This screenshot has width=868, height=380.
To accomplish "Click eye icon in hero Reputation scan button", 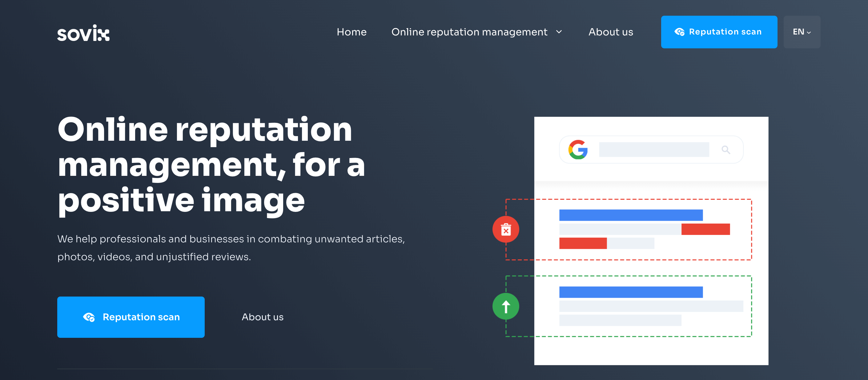I will click(x=89, y=317).
